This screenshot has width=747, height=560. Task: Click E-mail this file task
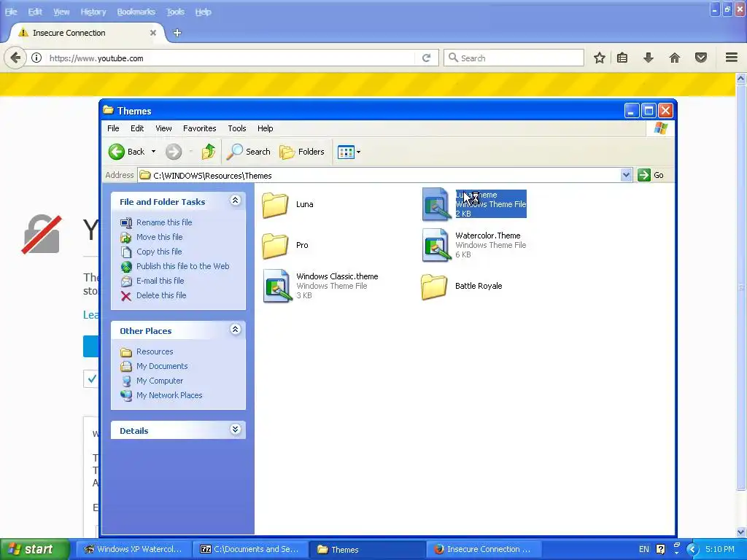click(160, 281)
